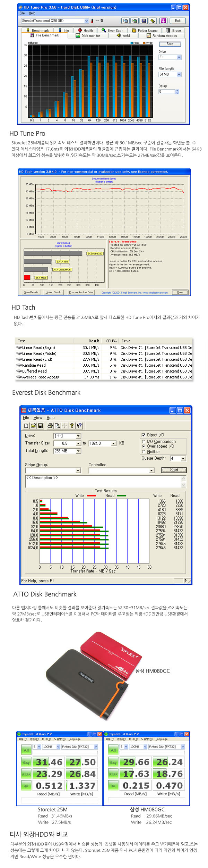Click the HD Tune copy info icon

[125, 21]
